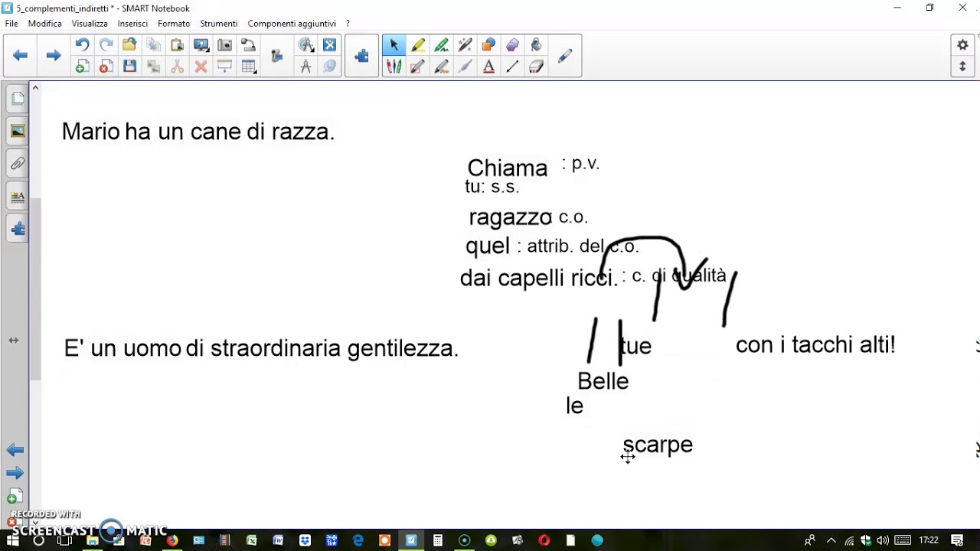Open the Windows notification center
This screenshot has width=980, height=551.
pos(957,540)
